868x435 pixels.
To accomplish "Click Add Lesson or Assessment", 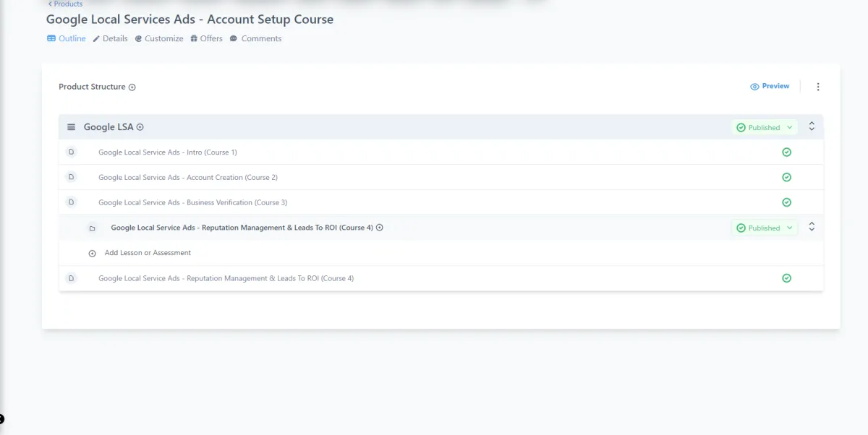I will click(148, 253).
